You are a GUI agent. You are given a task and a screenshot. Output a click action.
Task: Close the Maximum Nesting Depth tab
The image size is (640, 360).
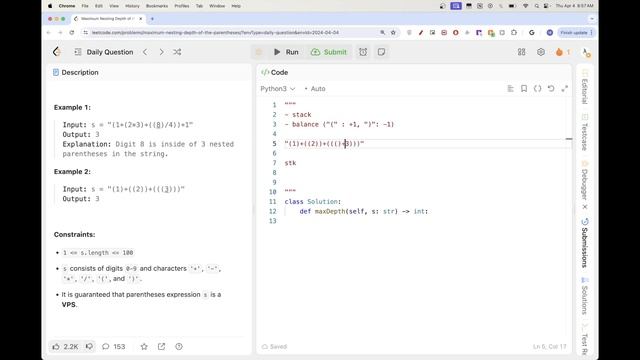tap(140, 19)
